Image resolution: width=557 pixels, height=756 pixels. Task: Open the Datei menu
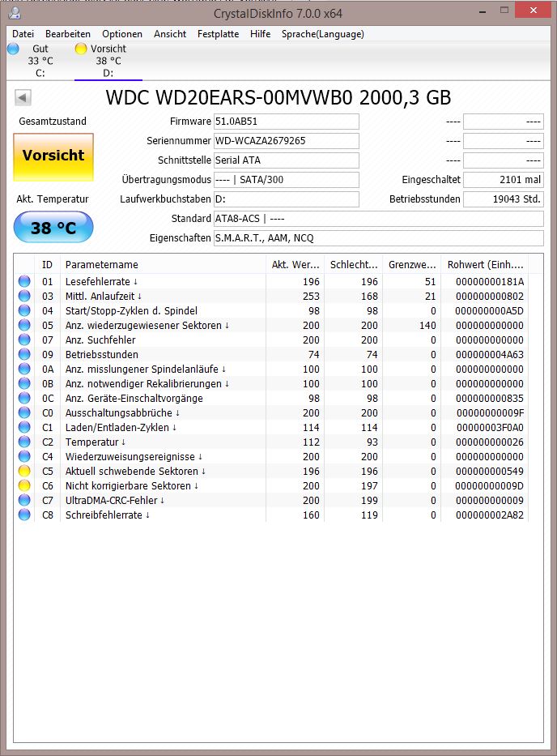pyautogui.click(x=23, y=34)
